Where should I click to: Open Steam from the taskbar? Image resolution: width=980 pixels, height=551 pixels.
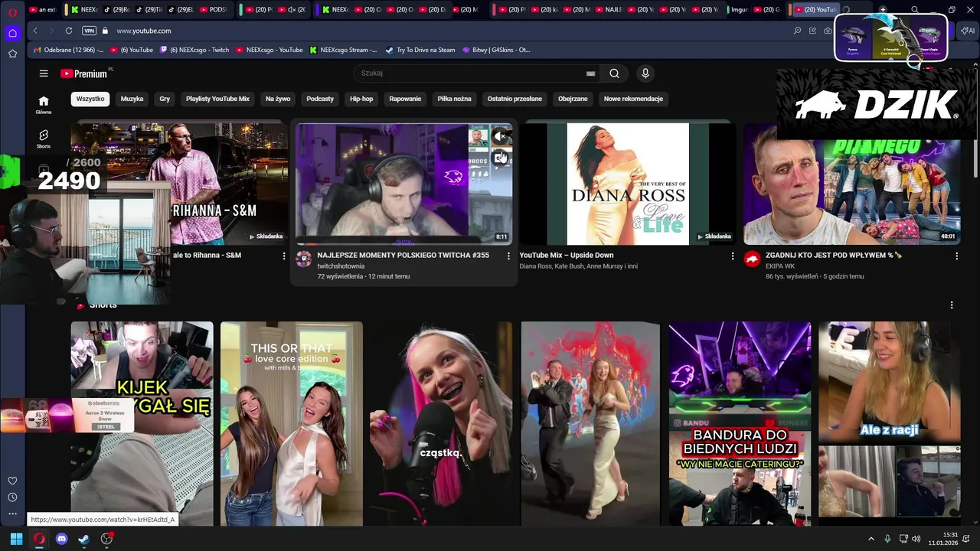(84, 539)
